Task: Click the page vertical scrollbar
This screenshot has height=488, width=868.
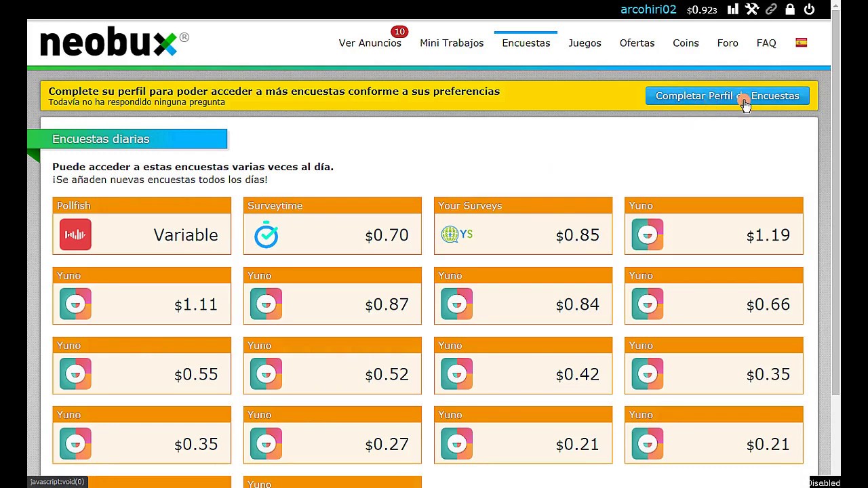Action: tap(835, 203)
